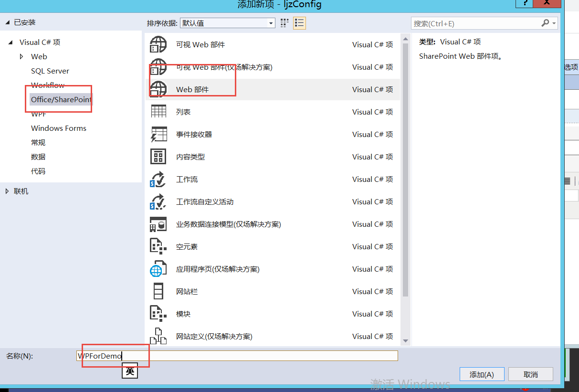Screen dimensions: 579x392
Task: Select the 网站栏 template name
Action: click(x=187, y=291)
